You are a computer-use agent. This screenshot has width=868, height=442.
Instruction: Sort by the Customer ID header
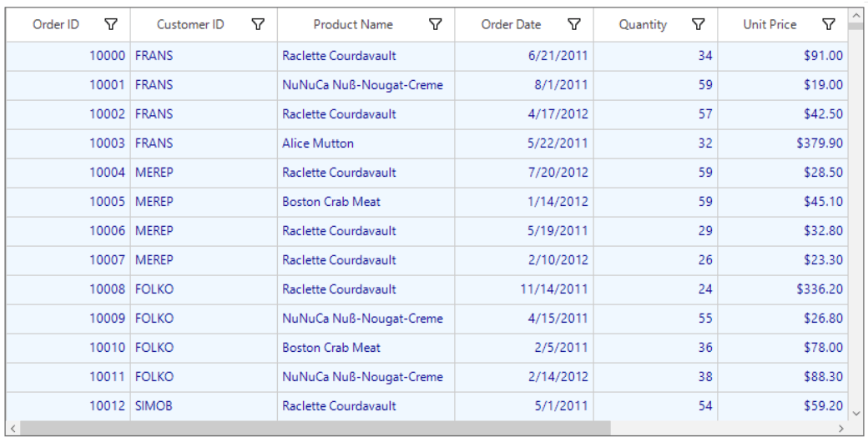(190, 24)
